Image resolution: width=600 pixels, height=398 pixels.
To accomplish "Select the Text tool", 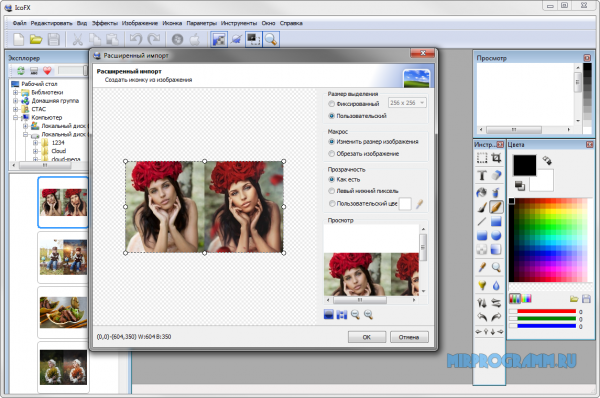I will pyautogui.click(x=482, y=175).
